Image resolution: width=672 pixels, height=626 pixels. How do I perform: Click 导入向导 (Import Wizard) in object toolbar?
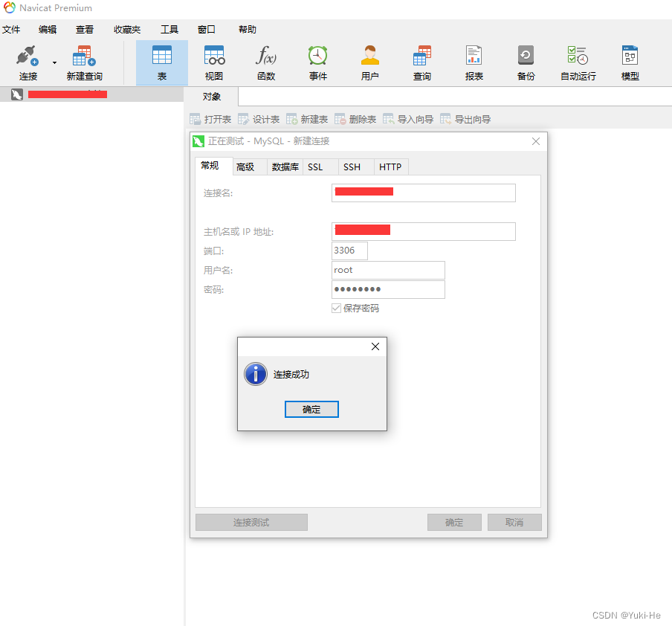pos(408,119)
